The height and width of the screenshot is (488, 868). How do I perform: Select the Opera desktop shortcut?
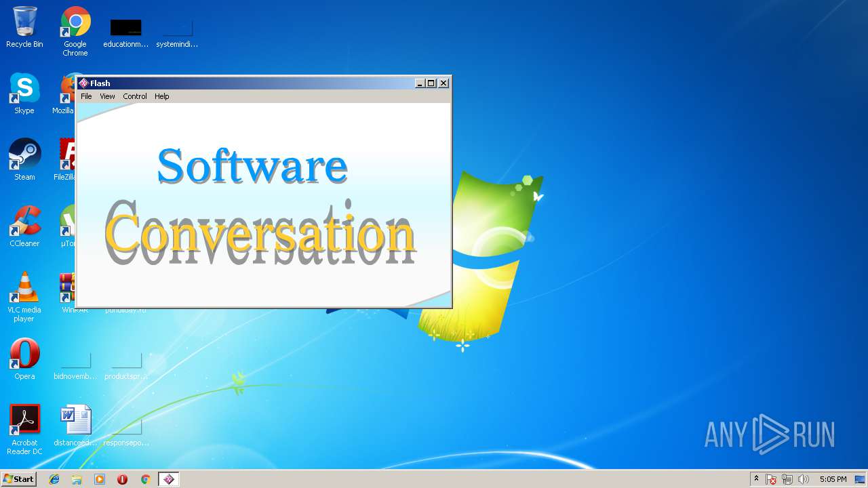(24, 359)
